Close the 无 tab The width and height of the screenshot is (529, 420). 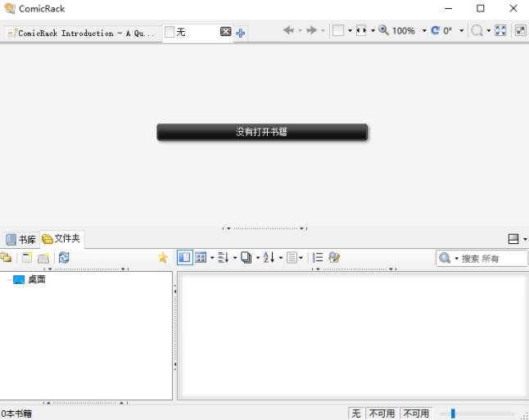tap(225, 32)
